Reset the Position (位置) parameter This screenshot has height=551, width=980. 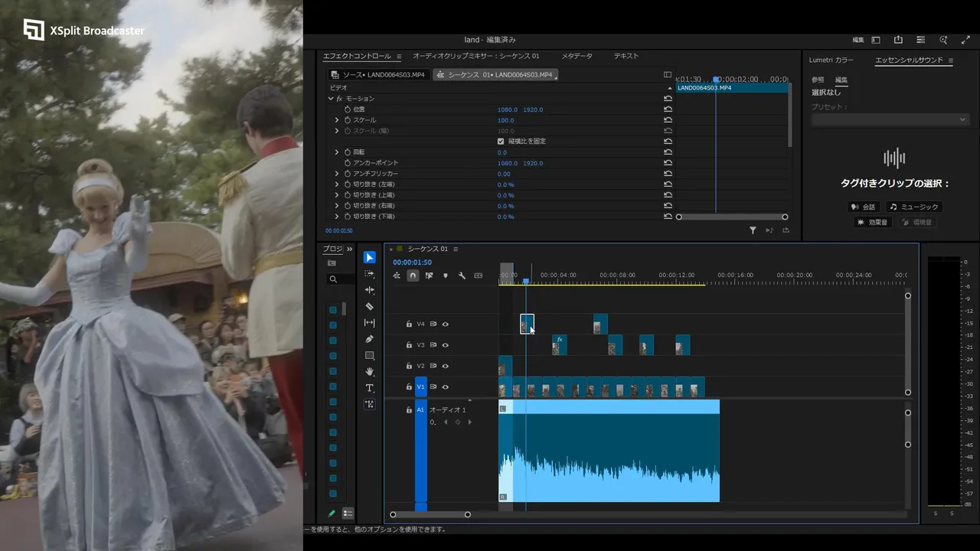(x=668, y=109)
